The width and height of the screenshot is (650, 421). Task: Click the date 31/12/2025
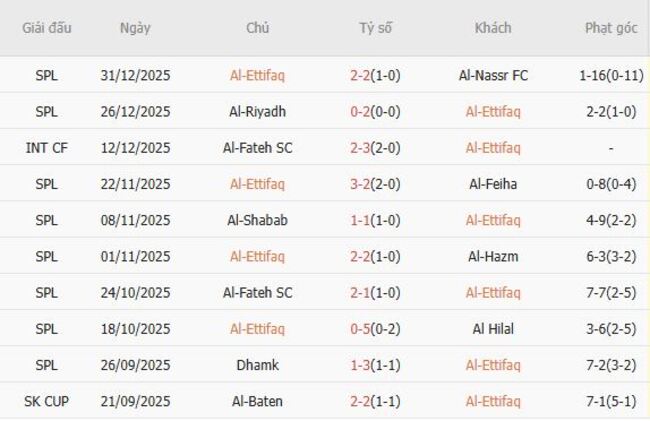click(x=135, y=75)
